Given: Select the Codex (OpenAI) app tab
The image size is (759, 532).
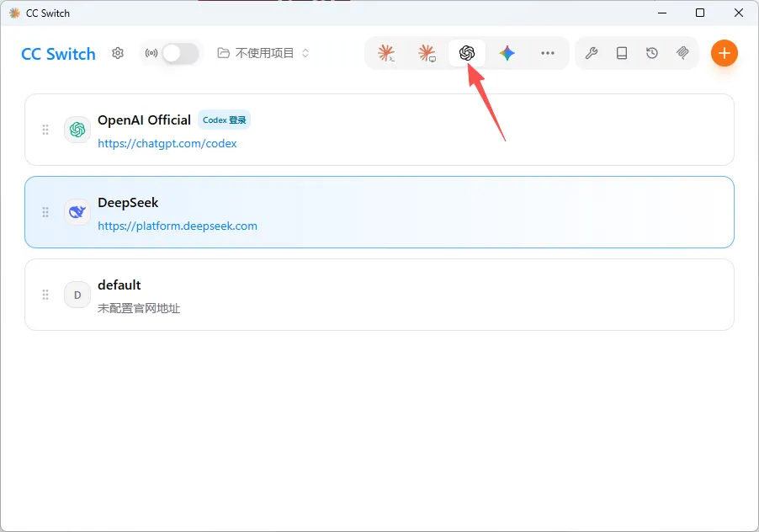Looking at the screenshot, I should tap(467, 53).
